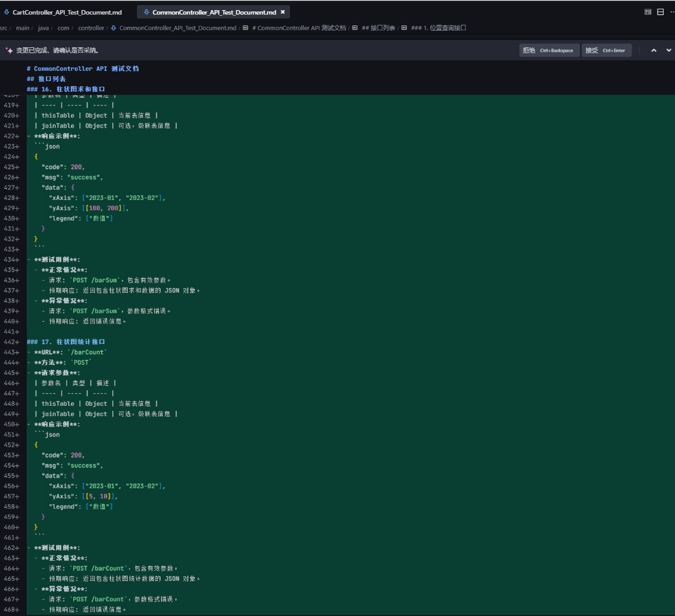Click the file icon in breadcrumb before CommonController_API_Test_Document.md
This screenshot has width=675, height=616.
pos(113,28)
